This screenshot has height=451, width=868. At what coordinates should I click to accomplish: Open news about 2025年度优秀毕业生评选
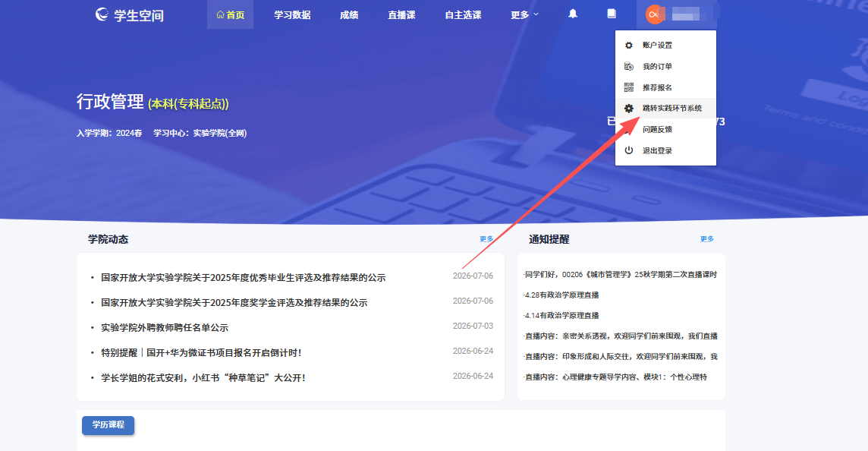(243, 278)
